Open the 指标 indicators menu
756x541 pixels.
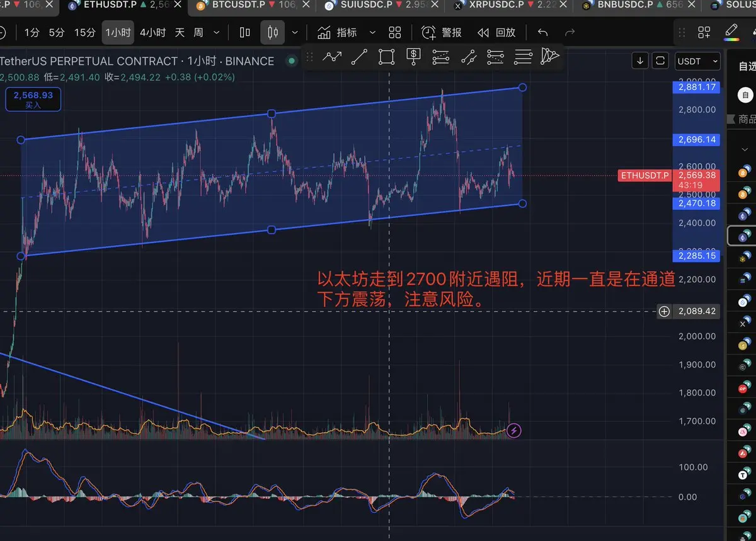[337, 32]
